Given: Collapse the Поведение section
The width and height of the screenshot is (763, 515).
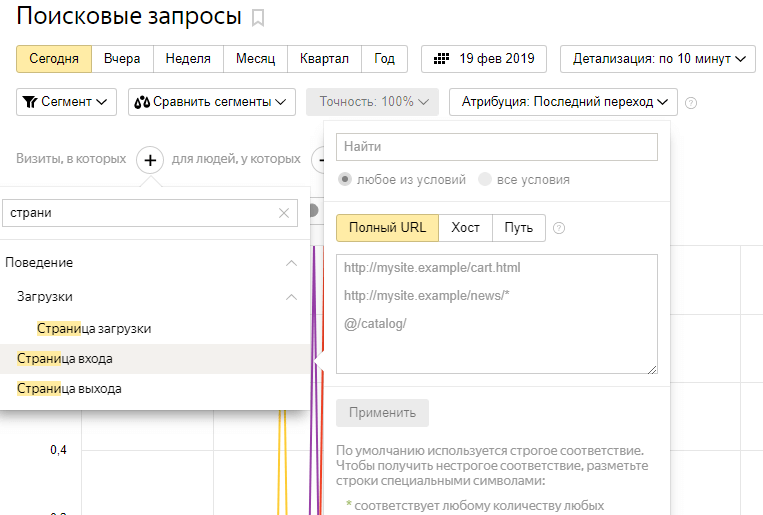Looking at the screenshot, I should click(x=291, y=263).
